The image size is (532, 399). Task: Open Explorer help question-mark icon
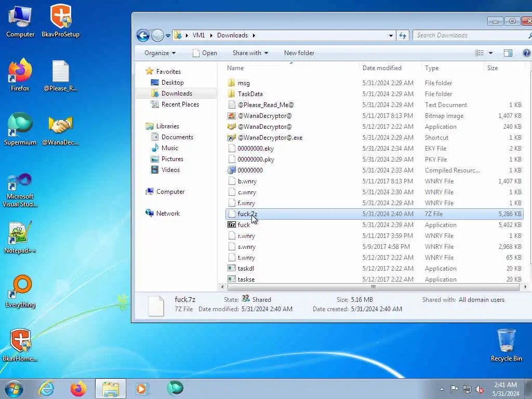(x=526, y=53)
